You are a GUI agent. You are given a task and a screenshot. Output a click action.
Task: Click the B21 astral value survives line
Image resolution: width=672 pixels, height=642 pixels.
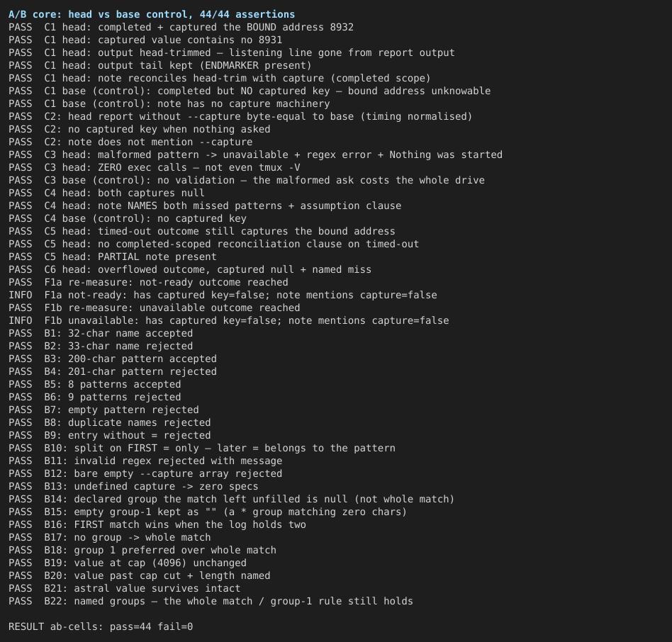[125, 588]
